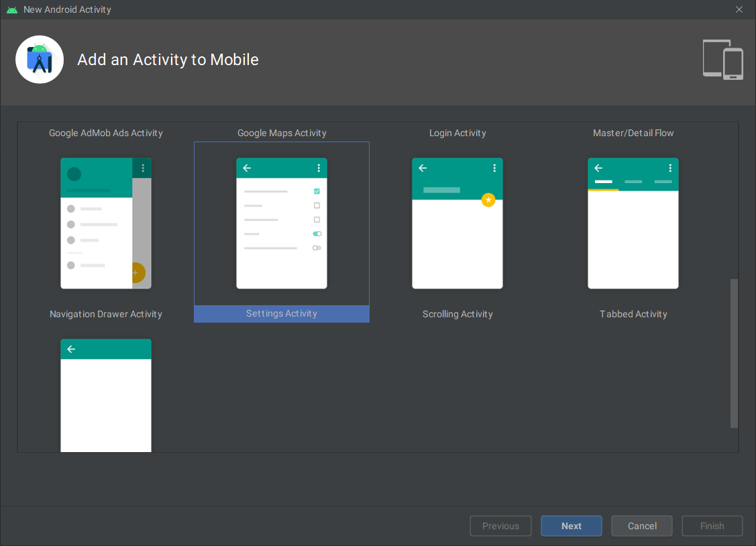Click the Tabbed Activity label text
The image size is (756, 546).
[633, 313]
